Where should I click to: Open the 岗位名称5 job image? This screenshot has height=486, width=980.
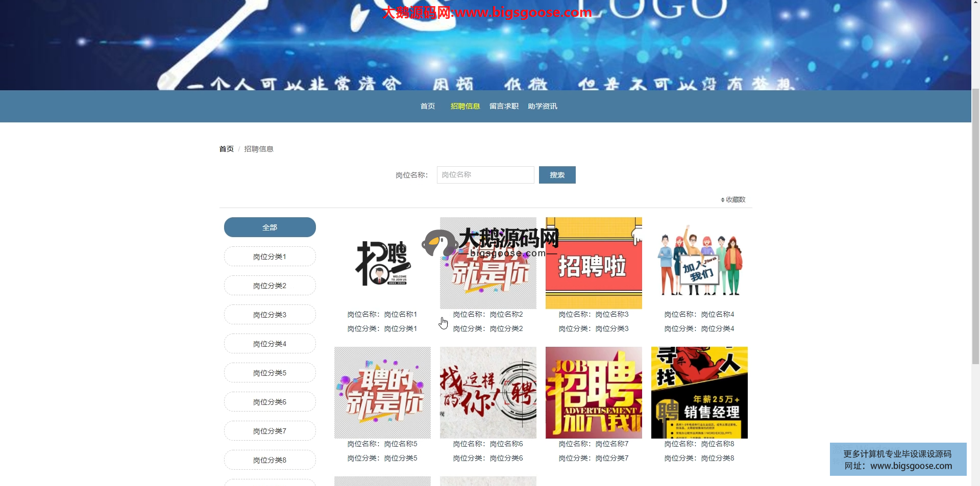(x=382, y=393)
